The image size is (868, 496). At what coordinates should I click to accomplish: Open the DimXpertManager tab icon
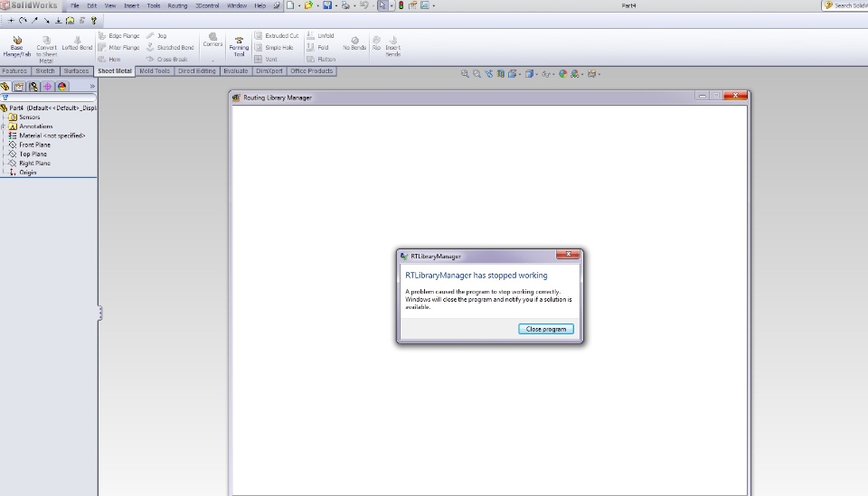pos(48,86)
